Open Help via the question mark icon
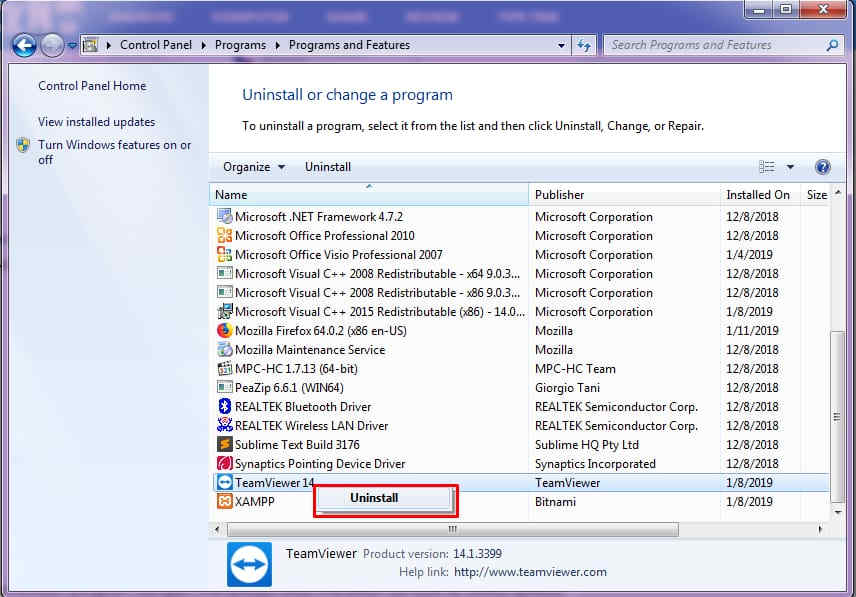Image resolution: width=856 pixels, height=597 pixels. click(822, 166)
